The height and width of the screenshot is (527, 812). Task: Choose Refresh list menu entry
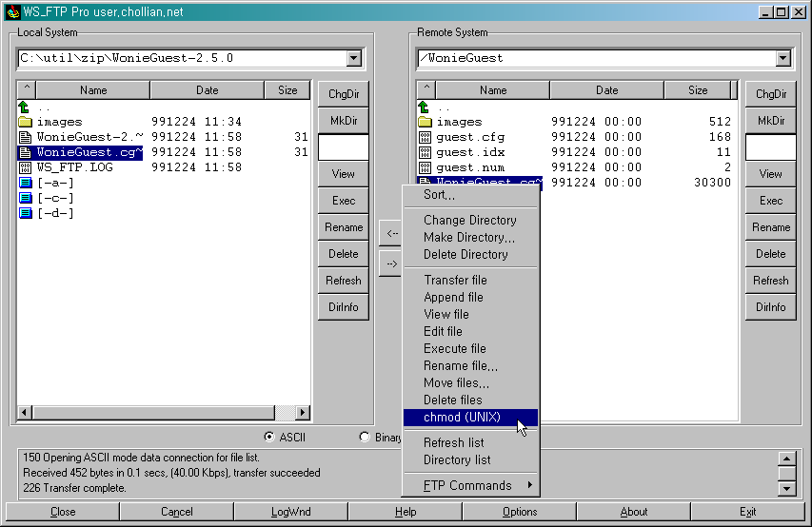[x=471, y=442]
